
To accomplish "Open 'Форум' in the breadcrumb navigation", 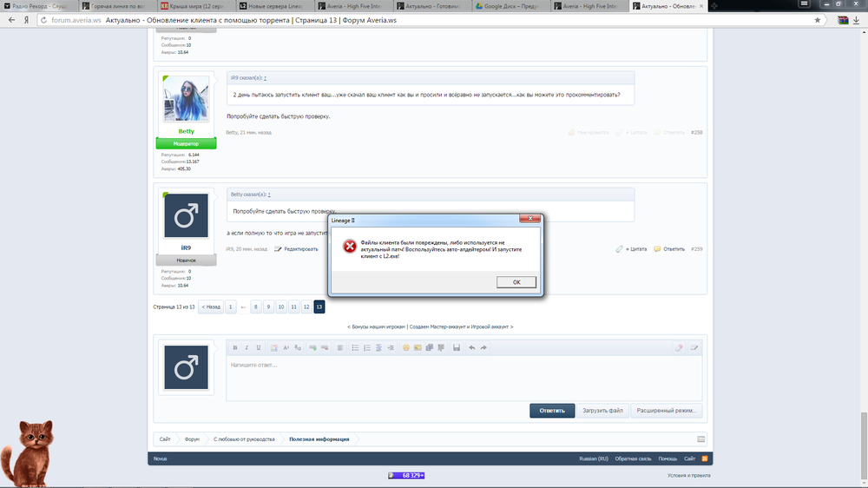I will coord(192,439).
